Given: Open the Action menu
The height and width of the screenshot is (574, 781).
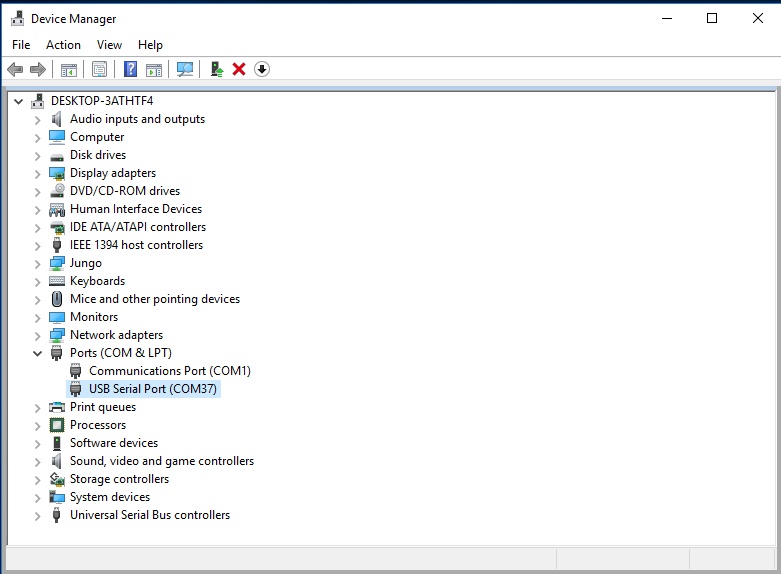Looking at the screenshot, I should click(x=63, y=45).
